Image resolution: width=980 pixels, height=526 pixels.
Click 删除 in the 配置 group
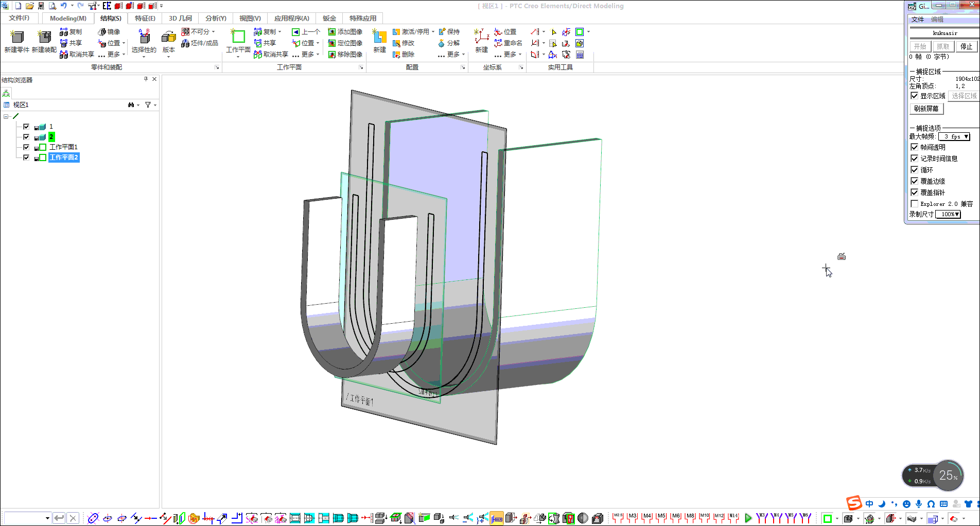(x=404, y=55)
